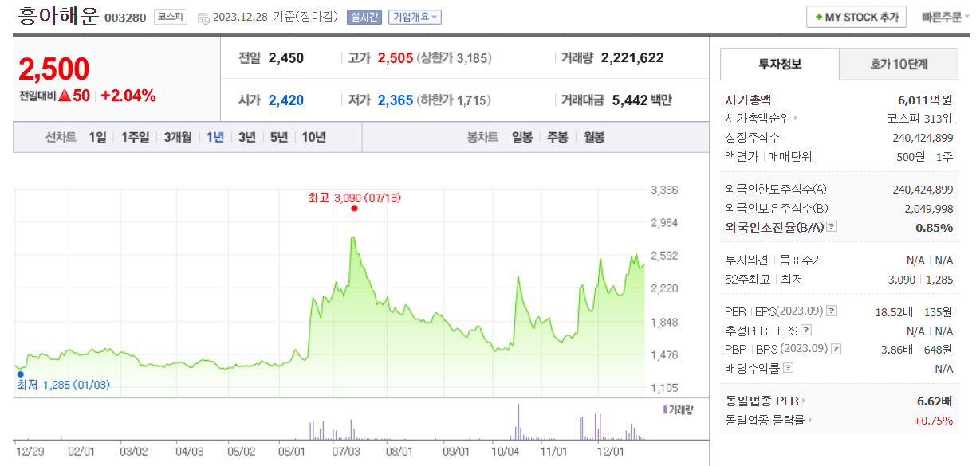The width and height of the screenshot is (980, 466).
Task: Click the 최고 3,090 (07/13) chart label
Action: point(354,197)
